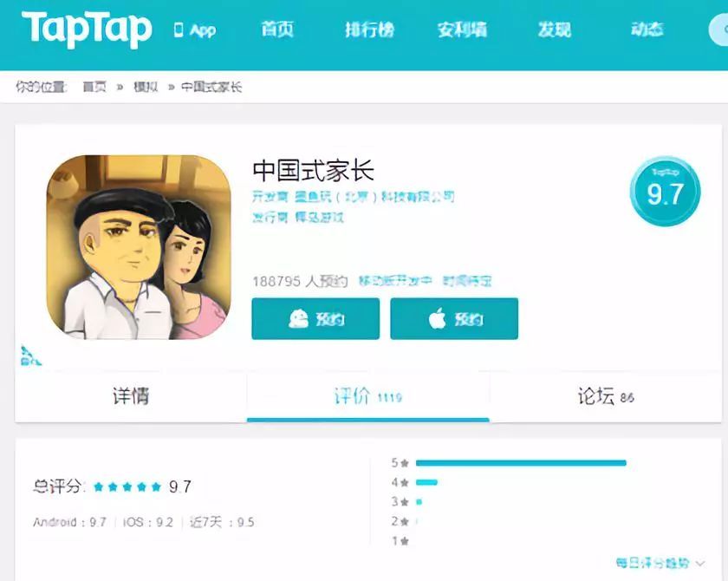Go to 首页 in top navigation
The width and height of the screenshot is (728, 581).
pyautogui.click(x=277, y=29)
